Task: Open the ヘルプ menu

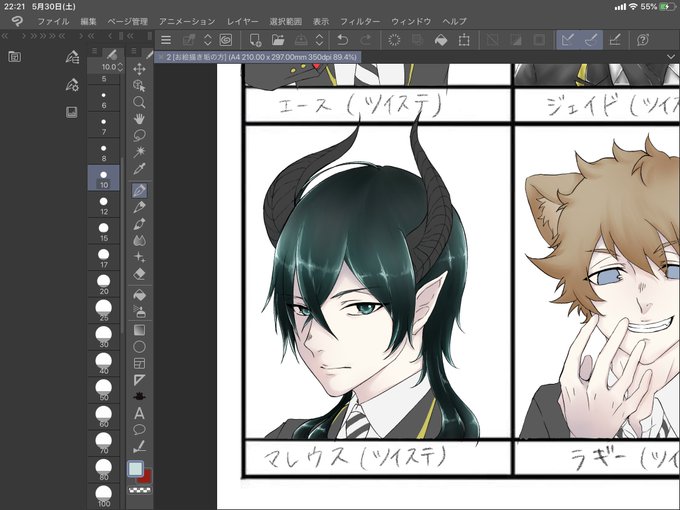Action: point(454,21)
